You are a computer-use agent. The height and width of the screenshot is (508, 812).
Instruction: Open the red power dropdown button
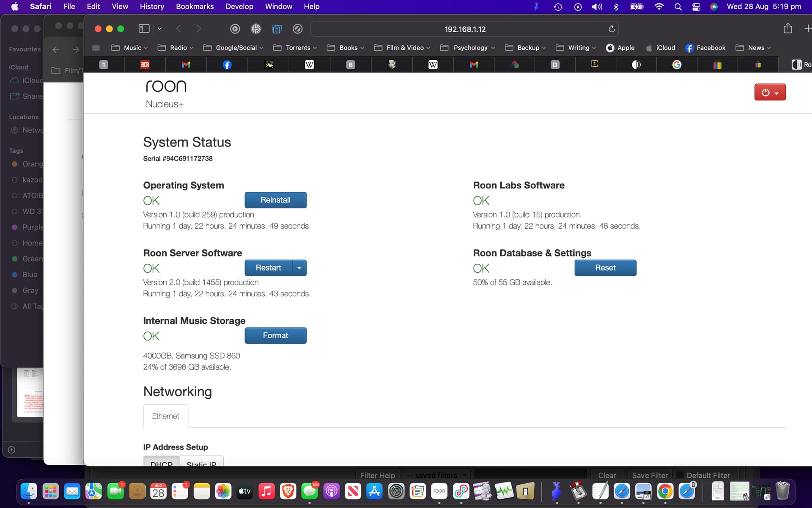pyautogui.click(x=770, y=92)
